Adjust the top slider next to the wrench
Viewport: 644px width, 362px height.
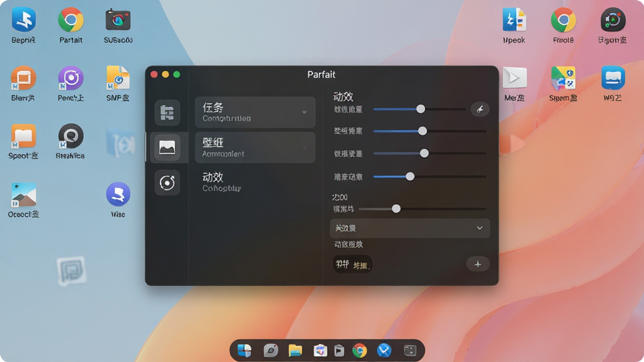pos(421,109)
